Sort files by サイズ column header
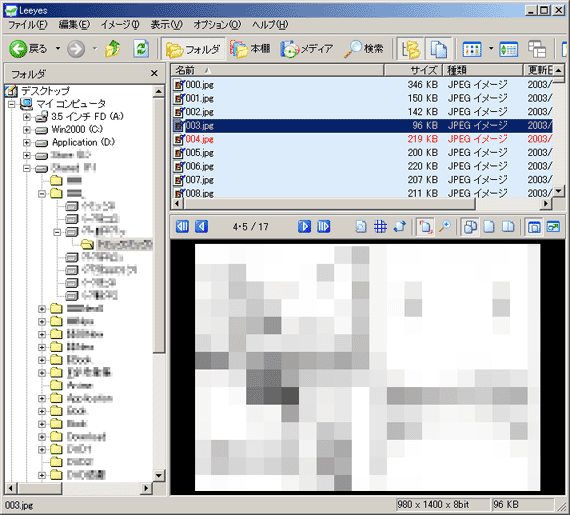570x515 pixels. [x=413, y=70]
